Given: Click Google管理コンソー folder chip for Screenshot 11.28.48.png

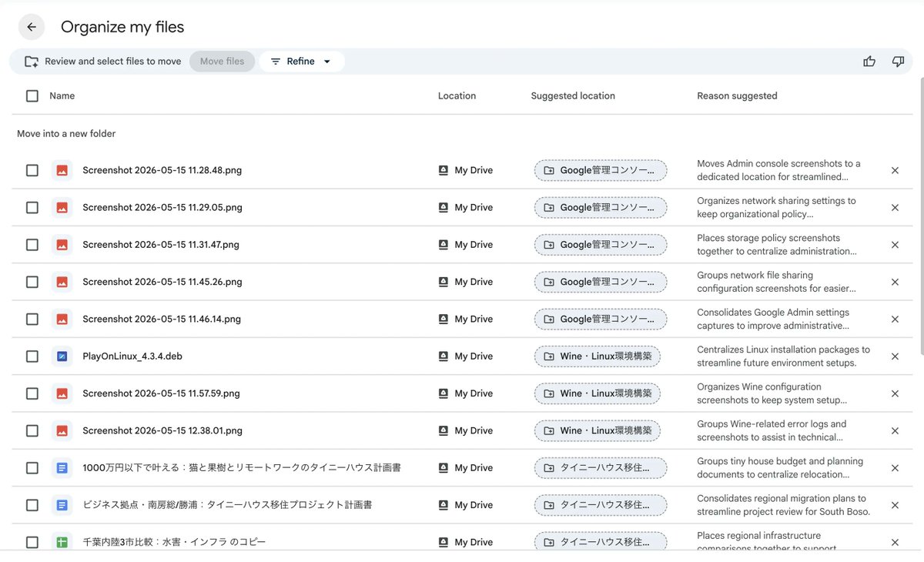Looking at the screenshot, I should [601, 170].
